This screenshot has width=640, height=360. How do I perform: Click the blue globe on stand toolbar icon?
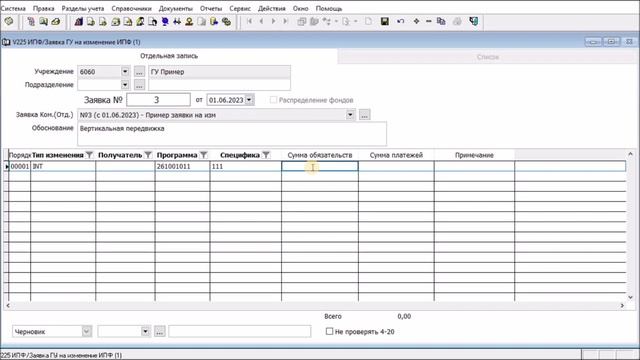pos(165,21)
